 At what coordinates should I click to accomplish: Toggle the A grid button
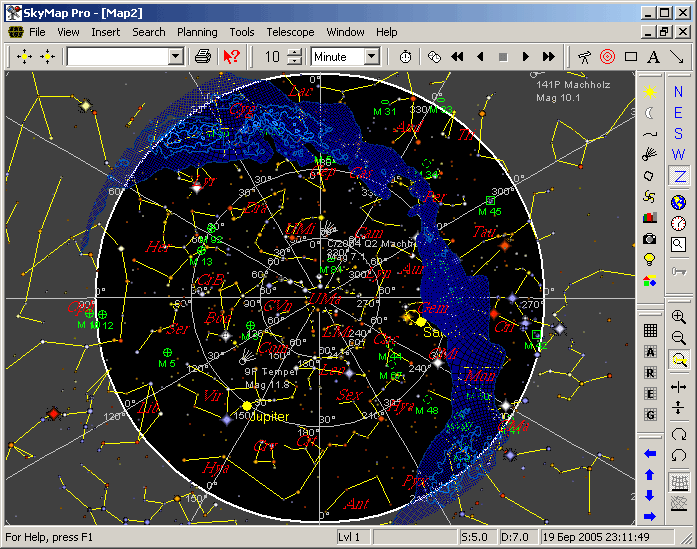(x=650, y=352)
